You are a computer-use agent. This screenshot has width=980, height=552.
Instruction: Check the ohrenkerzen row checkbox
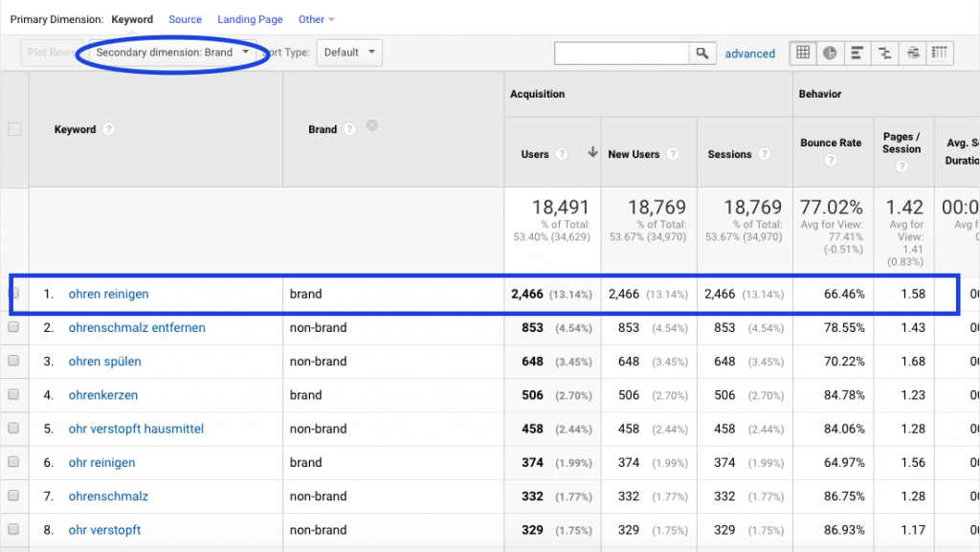pos(13,395)
